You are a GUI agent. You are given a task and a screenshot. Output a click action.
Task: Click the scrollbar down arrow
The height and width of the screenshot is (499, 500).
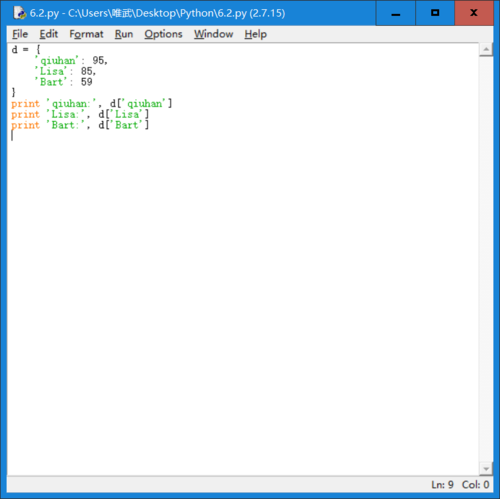[x=486, y=469]
